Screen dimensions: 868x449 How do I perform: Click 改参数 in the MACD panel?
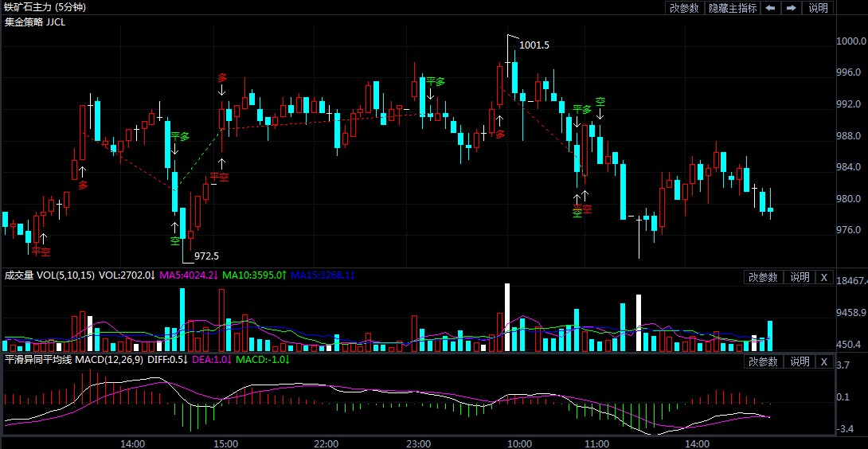[x=762, y=361]
